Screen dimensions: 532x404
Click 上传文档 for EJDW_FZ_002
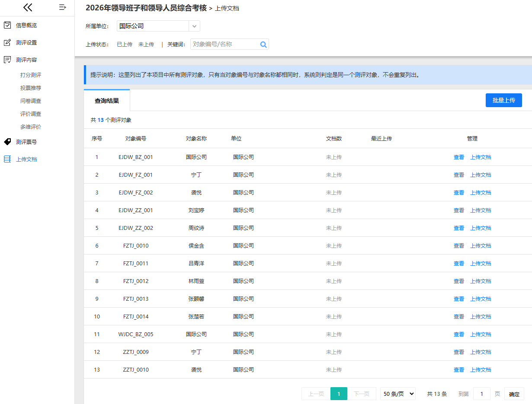coord(481,192)
